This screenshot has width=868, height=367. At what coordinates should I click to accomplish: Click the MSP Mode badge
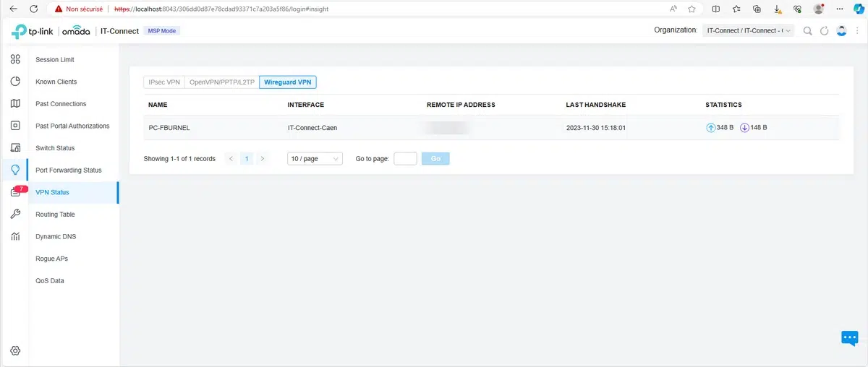pos(163,31)
